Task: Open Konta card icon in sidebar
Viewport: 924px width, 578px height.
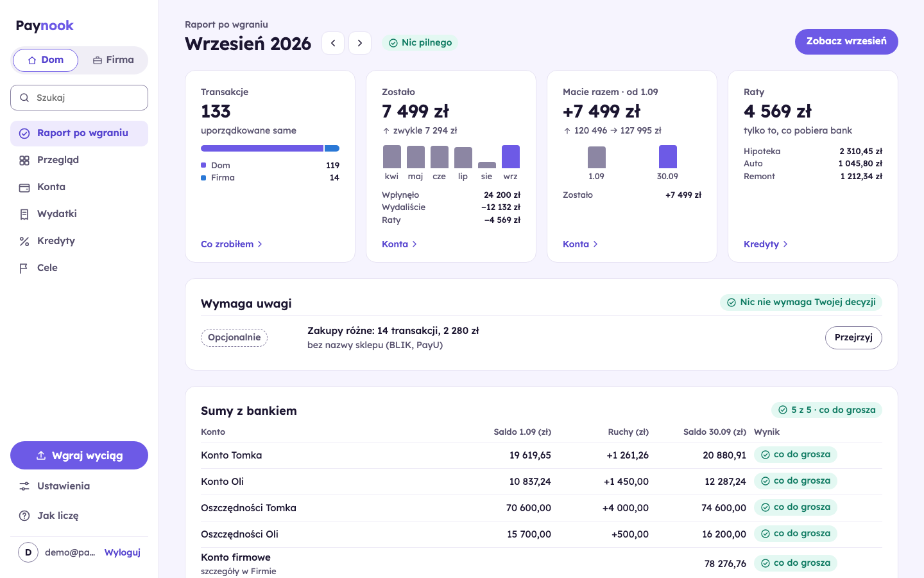Action: tap(24, 188)
